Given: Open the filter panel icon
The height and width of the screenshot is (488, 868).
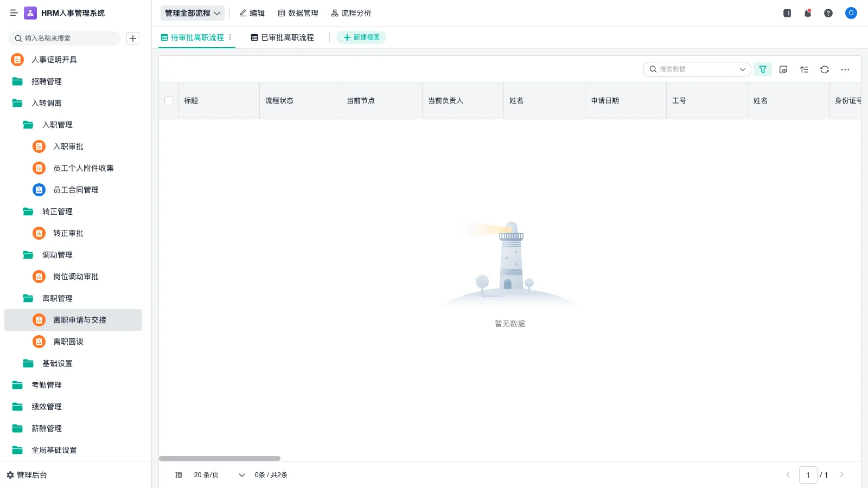Looking at the screenshot, I should pos(763,69).
